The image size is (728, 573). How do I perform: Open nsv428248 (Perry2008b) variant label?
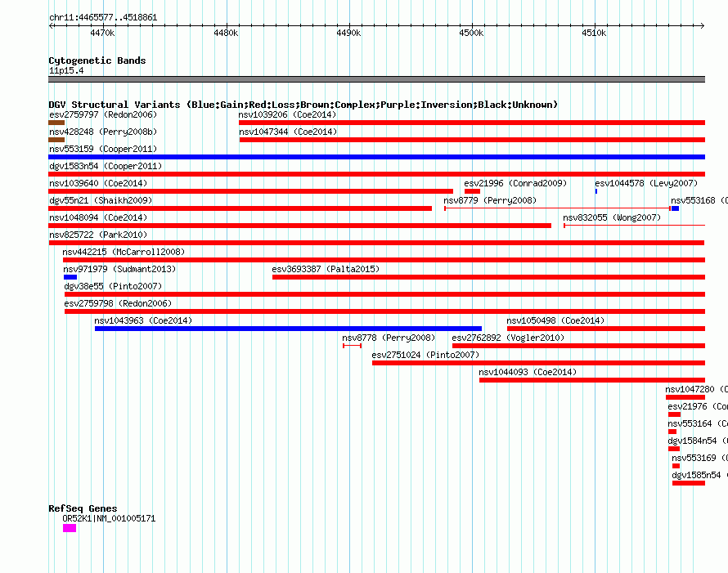(x=103, y=132)
